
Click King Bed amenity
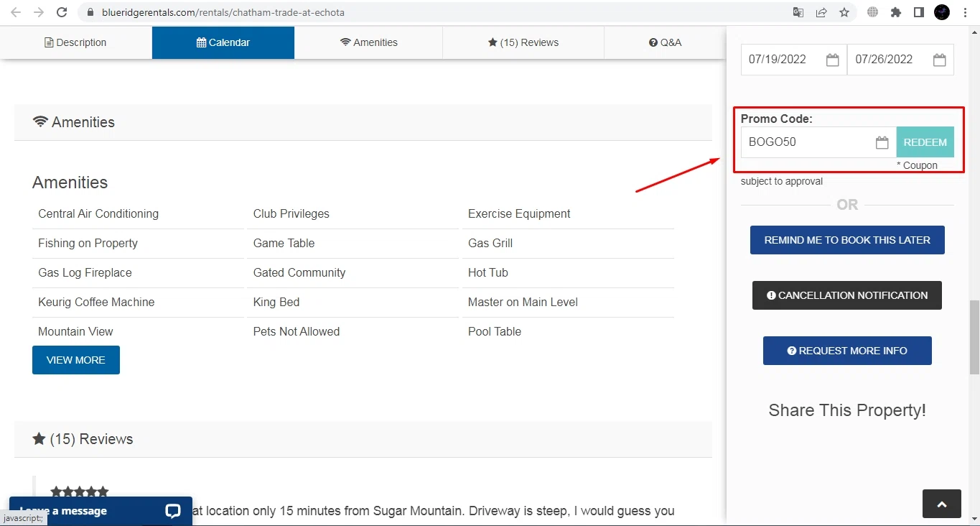pyautogui.click(x=276, y=302)
